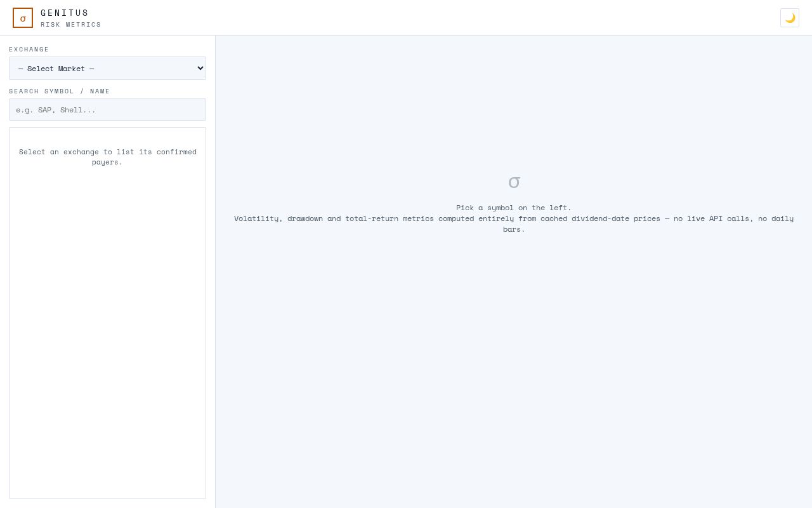Toggle dark mode with the moon button
The image size is (812, 508).
pos(790,18)
